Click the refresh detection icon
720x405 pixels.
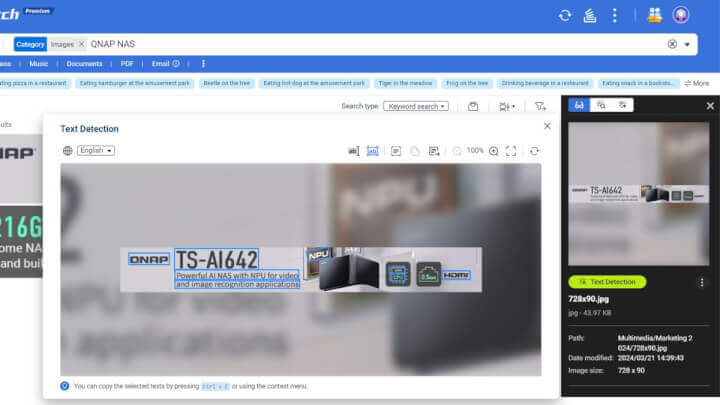tap(534, 151)
